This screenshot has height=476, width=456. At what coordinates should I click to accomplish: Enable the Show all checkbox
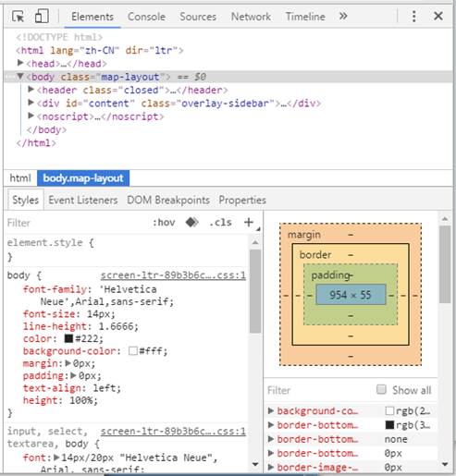(381, 389)
